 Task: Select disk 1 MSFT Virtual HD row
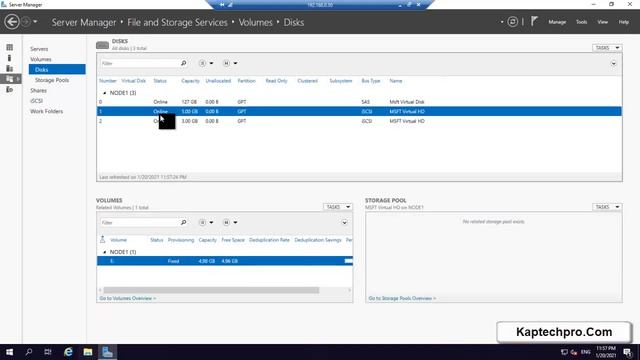[x=359, y=111]
